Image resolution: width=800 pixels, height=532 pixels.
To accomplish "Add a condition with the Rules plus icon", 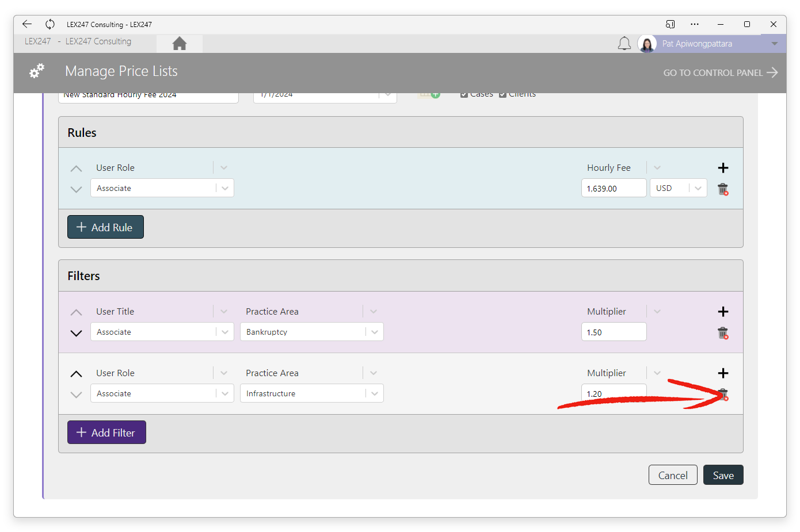I will click(723, 167).
